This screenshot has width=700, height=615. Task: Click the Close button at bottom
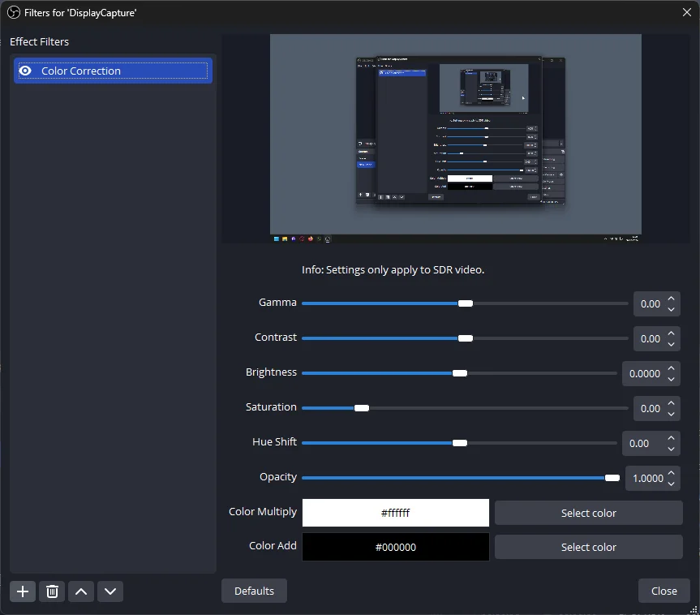click(663, 591)
